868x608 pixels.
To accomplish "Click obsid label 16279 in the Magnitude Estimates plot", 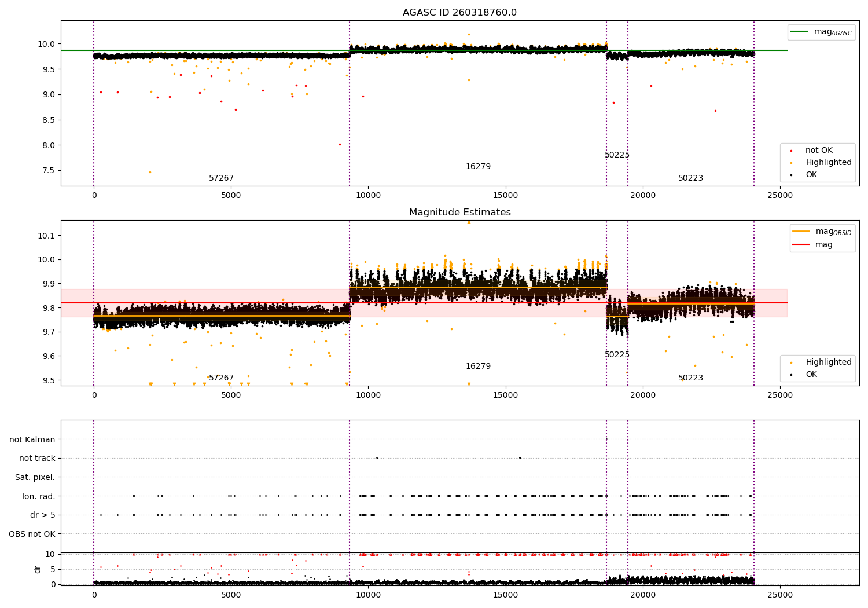I will [x=478, y=367].
